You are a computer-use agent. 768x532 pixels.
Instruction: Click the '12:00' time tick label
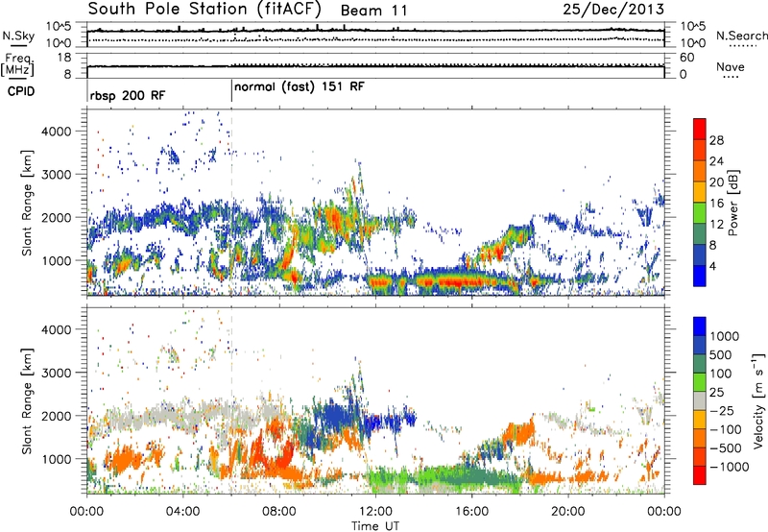click(375, 512)
